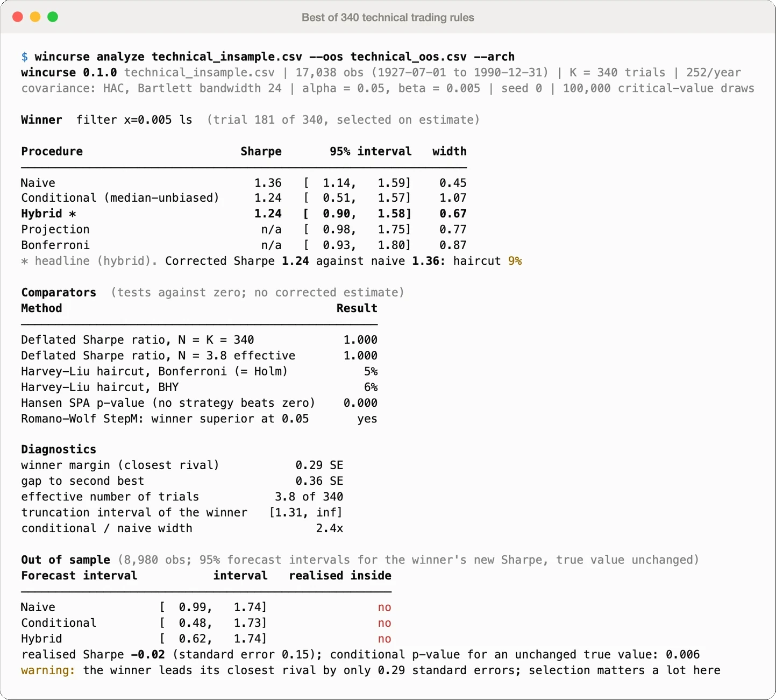
Task: Click the 'Diagnostics' heading
Action: point(59,449)
